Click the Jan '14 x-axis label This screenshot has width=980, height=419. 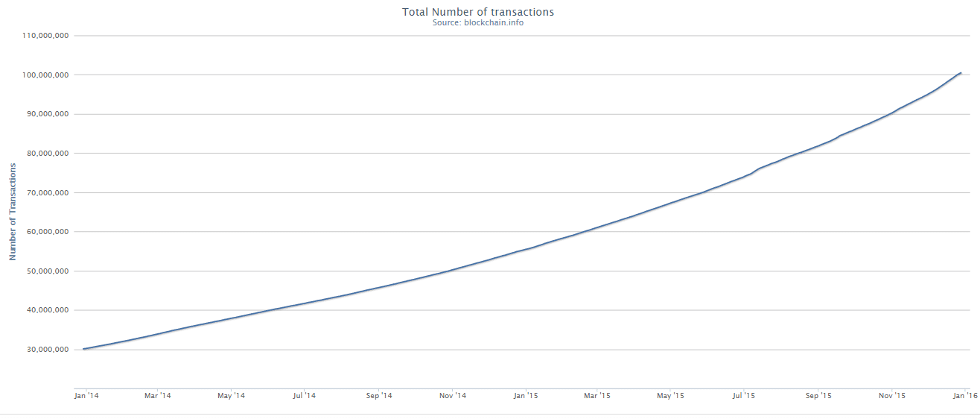pyautogui.click(x=86, y=395)
